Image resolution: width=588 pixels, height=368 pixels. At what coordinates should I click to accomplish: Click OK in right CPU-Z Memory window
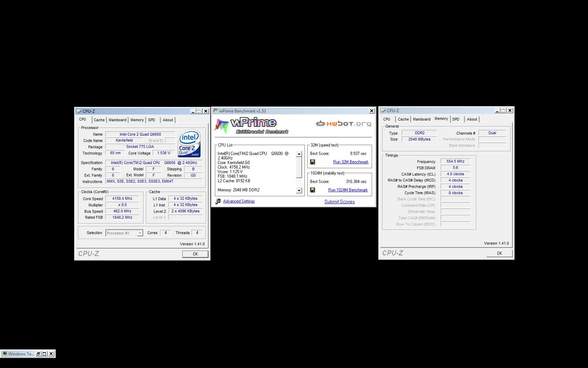coord(499,253)
